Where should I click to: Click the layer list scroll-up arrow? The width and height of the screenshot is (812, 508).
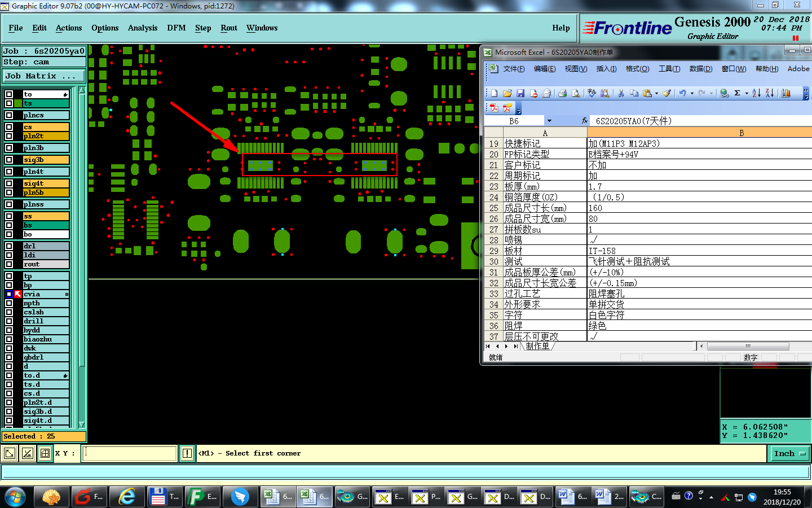tap(82, 90)
